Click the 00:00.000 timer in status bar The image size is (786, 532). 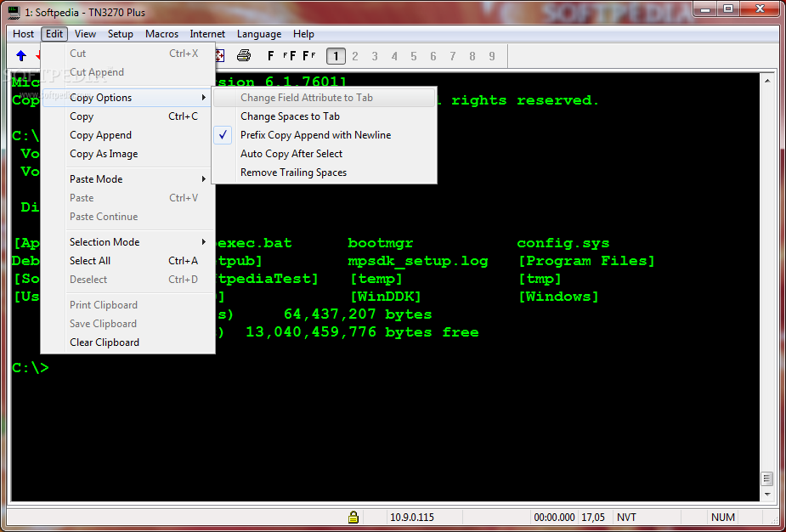pos(554,517)
